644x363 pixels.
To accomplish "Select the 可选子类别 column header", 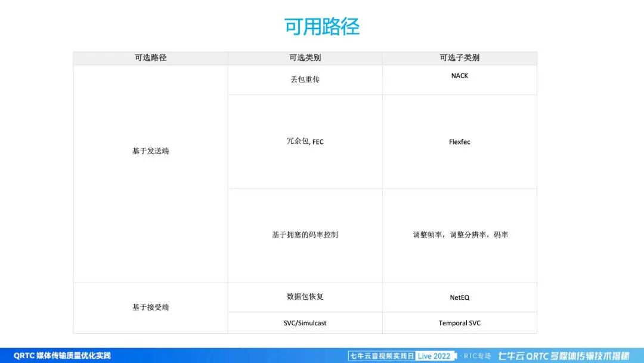I will pos(459,57).
